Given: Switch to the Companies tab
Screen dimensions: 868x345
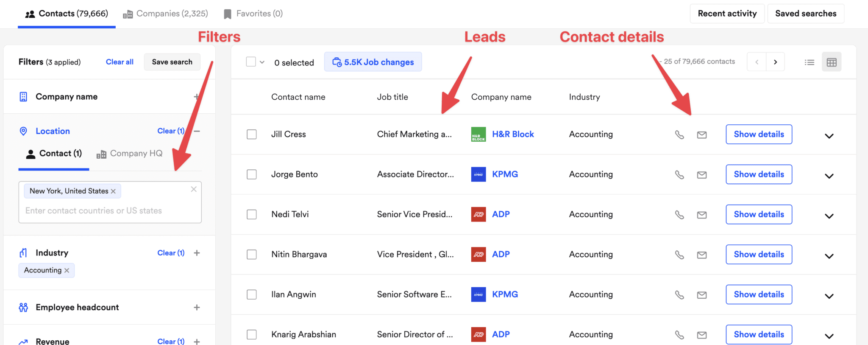Looking at the screenshot, I should coord(165,13).
